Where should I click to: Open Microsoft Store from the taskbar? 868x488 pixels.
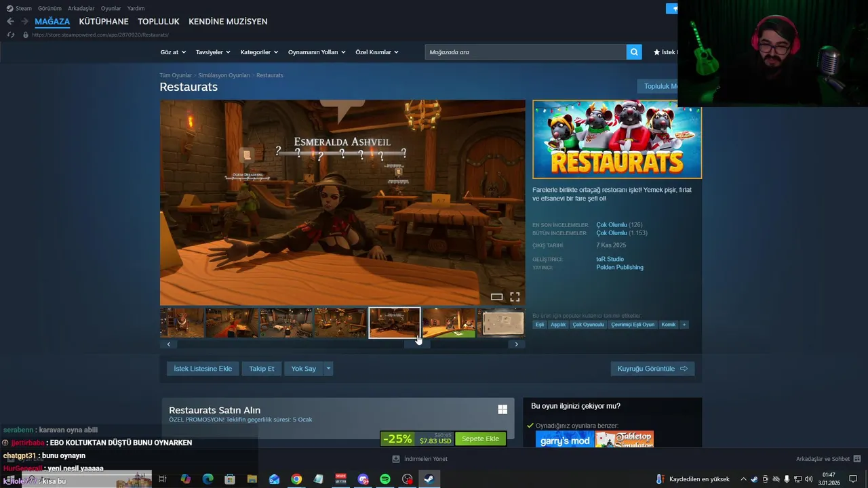[230, 479]
